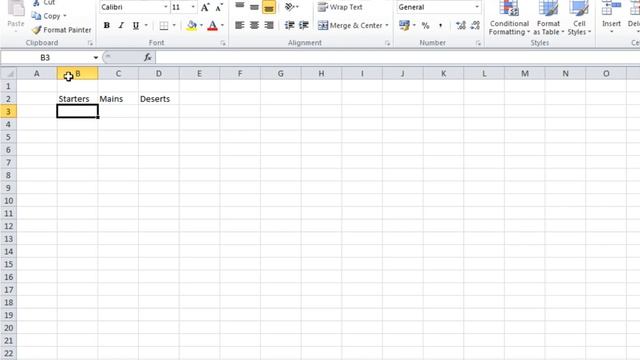The image size is (640, 360).
Task: Open the borders dropdown arrow
Action: click(x=174, y=25)
